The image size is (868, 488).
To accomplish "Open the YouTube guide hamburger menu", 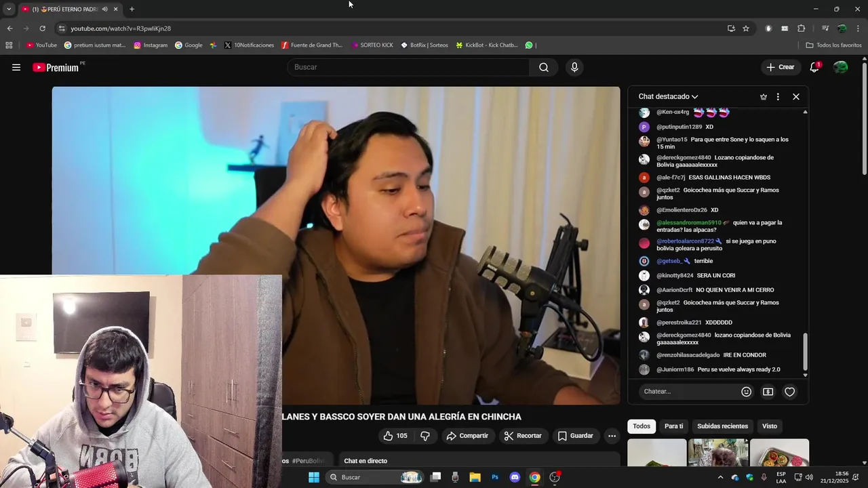I will [x=16, y=67].
